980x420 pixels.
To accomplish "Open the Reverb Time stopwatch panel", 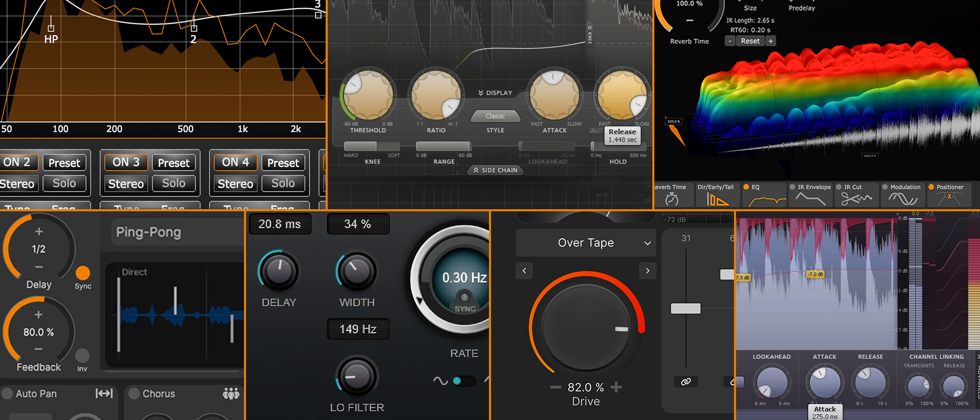I will coord(672,199).
